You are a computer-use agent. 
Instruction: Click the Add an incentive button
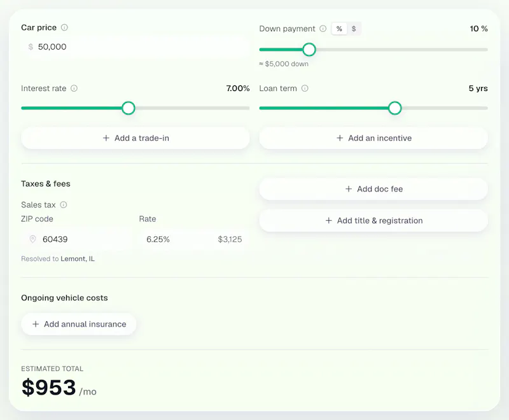(x=373, y=138)
